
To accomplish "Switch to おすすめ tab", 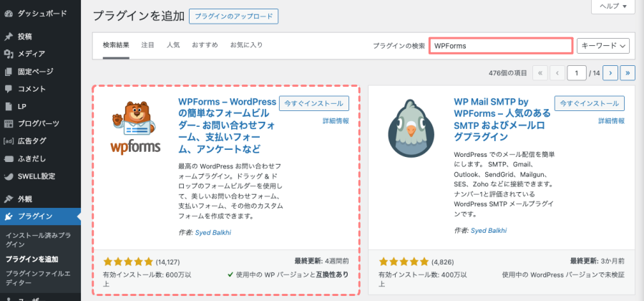I will 205,45.
